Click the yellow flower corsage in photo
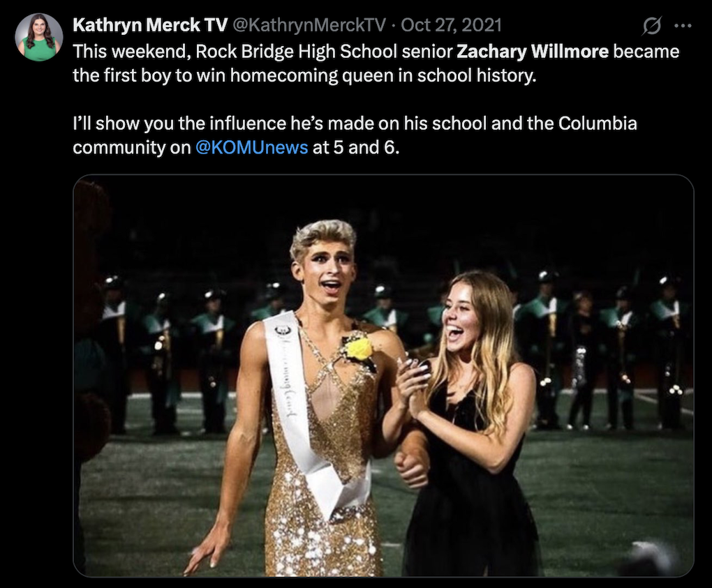 click(x=359, y=347)
